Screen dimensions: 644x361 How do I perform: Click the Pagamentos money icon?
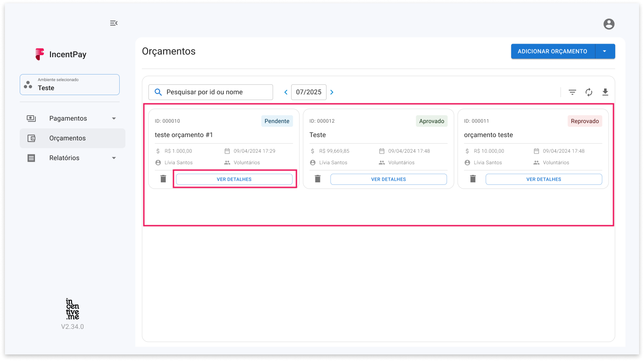pyautogui.click(x=31, y=119)
